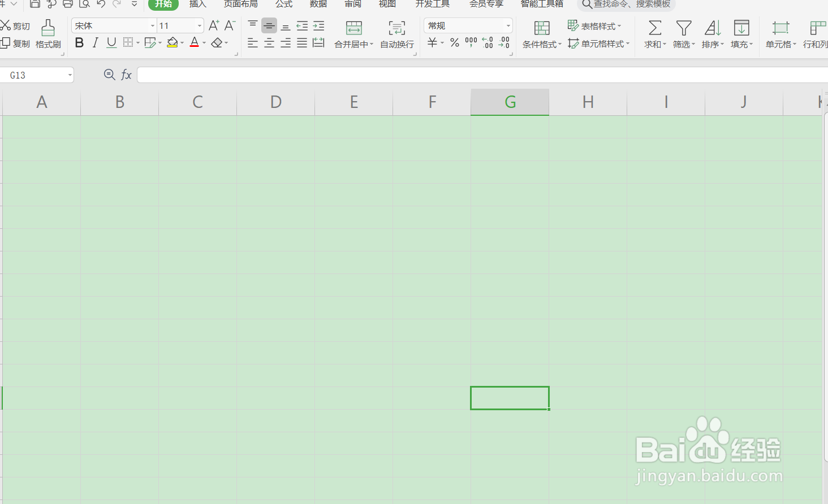Expand the Name Box G13 dropdown
This screenshot has width=828, height=504.
[70, 75]
